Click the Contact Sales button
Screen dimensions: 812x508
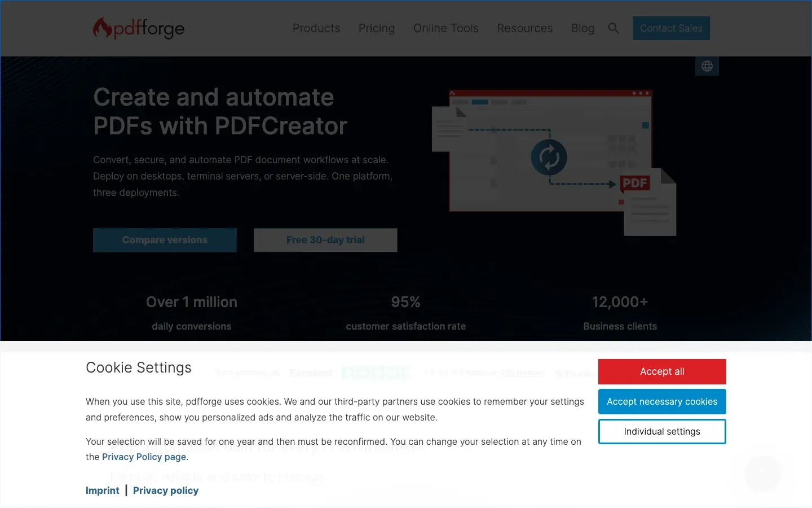(x=671, y=28)
